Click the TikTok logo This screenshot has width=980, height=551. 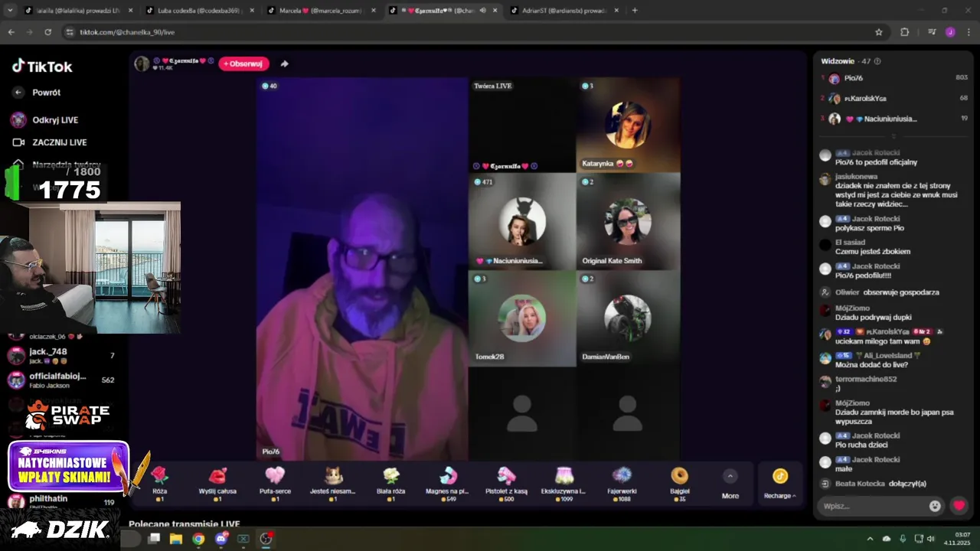coord(42,67)
